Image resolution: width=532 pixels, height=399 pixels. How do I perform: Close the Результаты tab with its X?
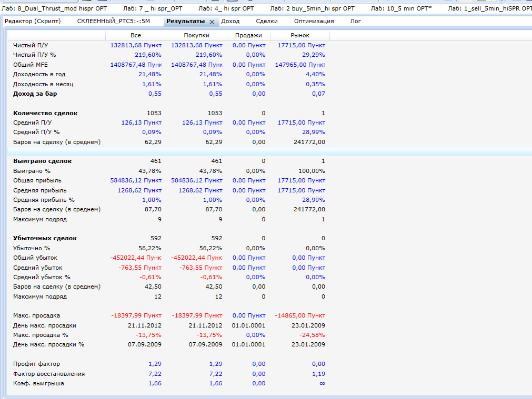(212, 22)
